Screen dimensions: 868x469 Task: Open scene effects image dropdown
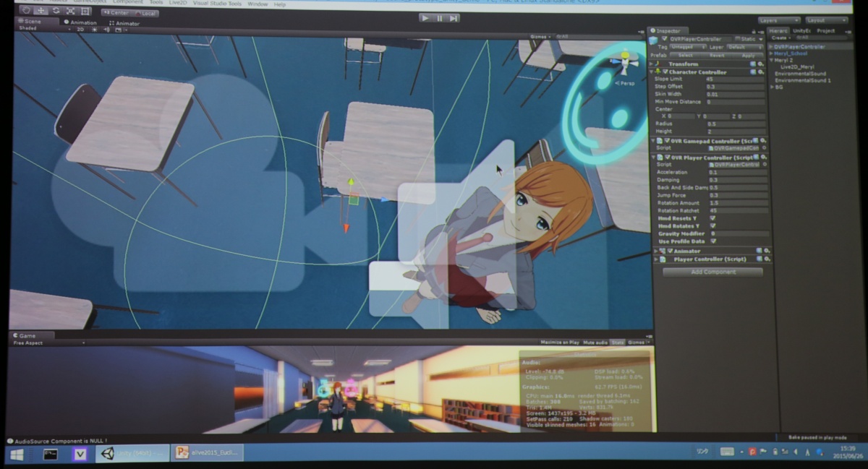pyautogui.click(x=120, y=30)
